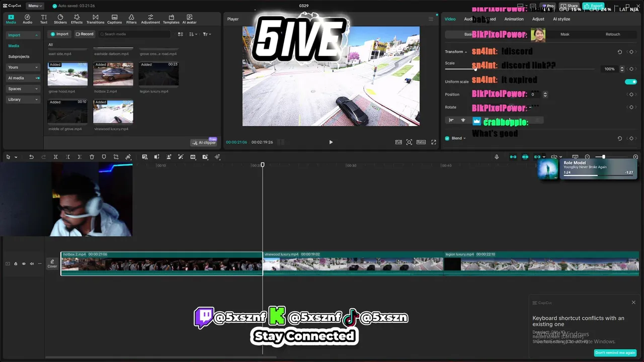Open the Adjustment panel
Viewport: 644px width, 362px height.
pos(150,19)
